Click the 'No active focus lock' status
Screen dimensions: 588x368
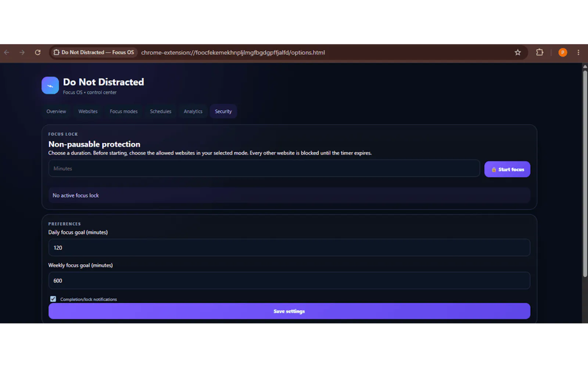[76, 195]
